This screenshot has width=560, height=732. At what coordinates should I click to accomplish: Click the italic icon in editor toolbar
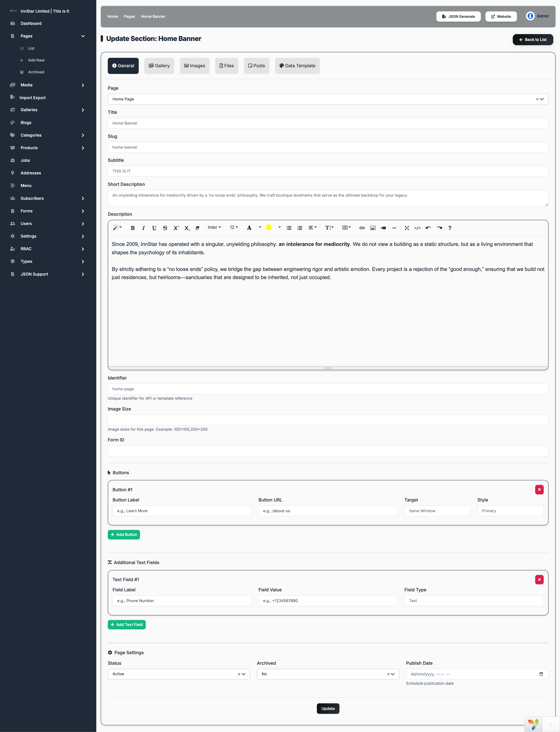143,228
